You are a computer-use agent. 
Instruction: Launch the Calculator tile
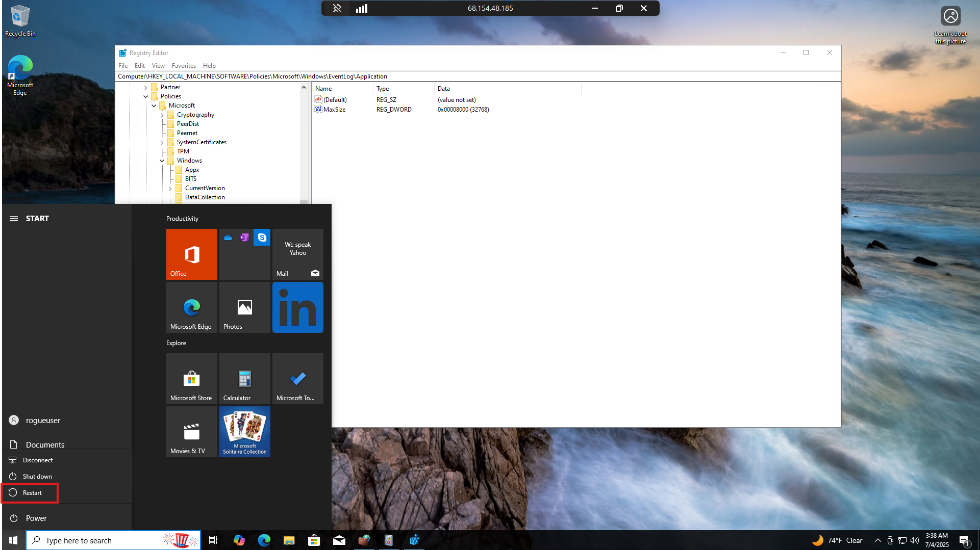[x=244, y=379]
